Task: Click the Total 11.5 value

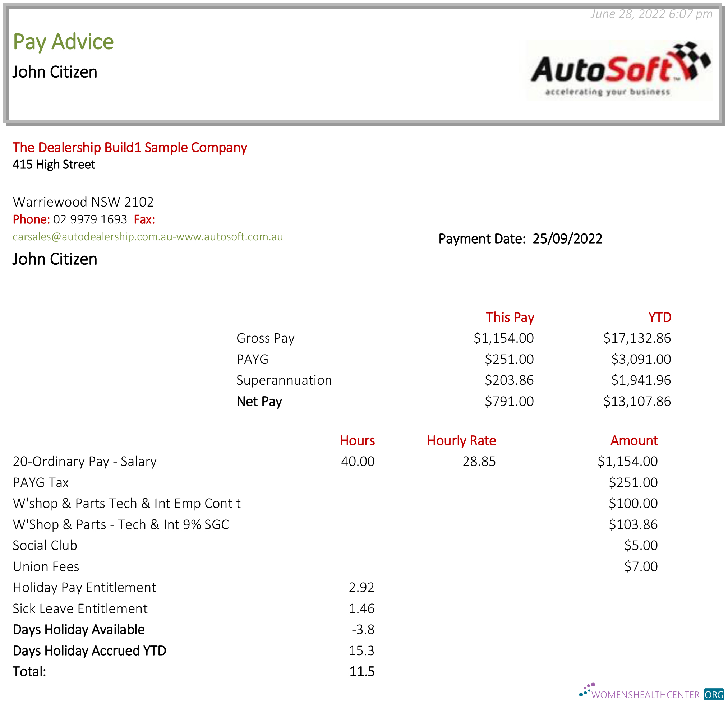Action: 363,671
